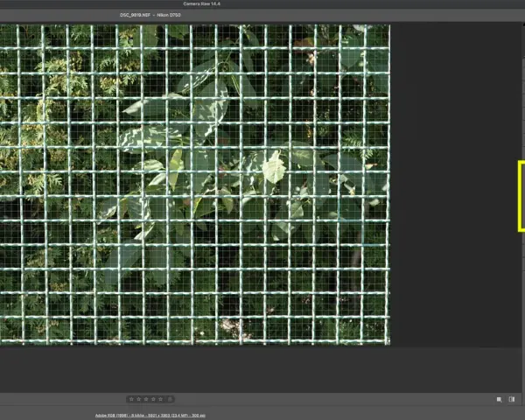Set a one-star rating
525x420 pixels.
131,399
